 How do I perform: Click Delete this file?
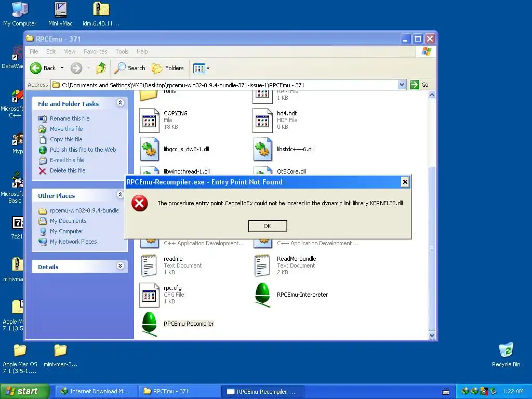click(68, 170)
